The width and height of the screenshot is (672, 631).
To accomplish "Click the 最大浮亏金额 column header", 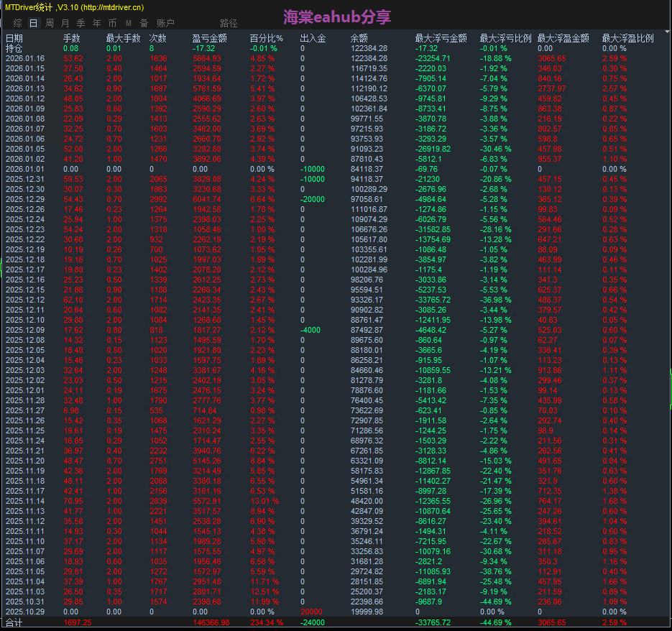I will (441, 38).
